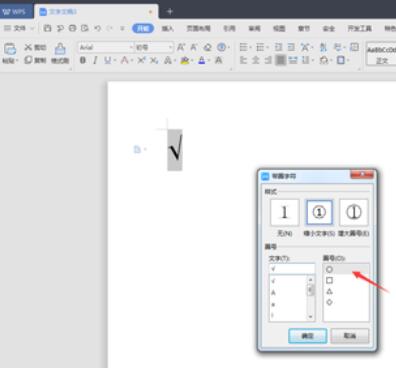The image size is (396, 368).
Task: Select the enlarge circle style option
Action: point(354,212)
